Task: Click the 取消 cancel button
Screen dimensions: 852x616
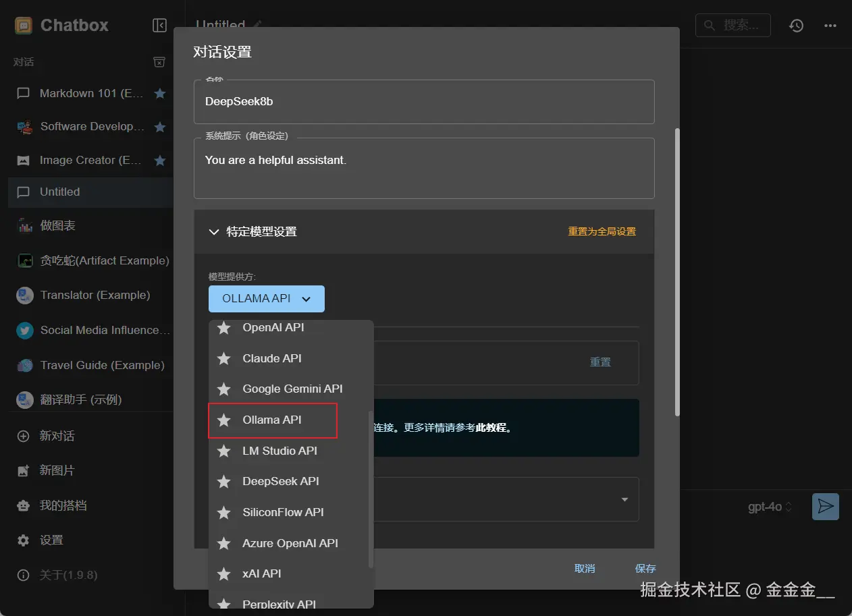Action: point(585,569)
